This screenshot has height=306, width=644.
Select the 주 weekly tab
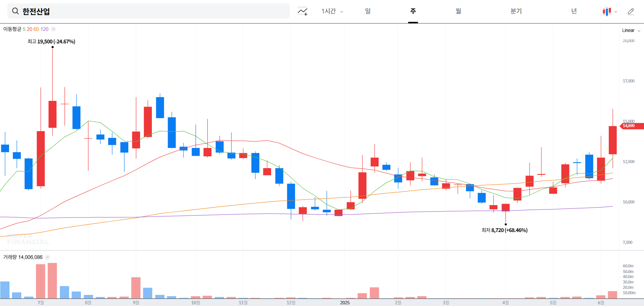point(413,11)
